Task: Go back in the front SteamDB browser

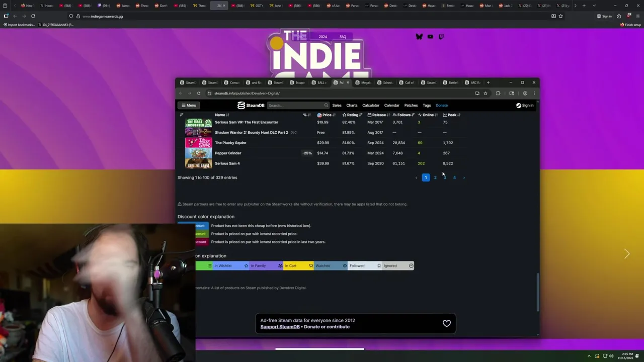Action: click(x=181, y=93)
